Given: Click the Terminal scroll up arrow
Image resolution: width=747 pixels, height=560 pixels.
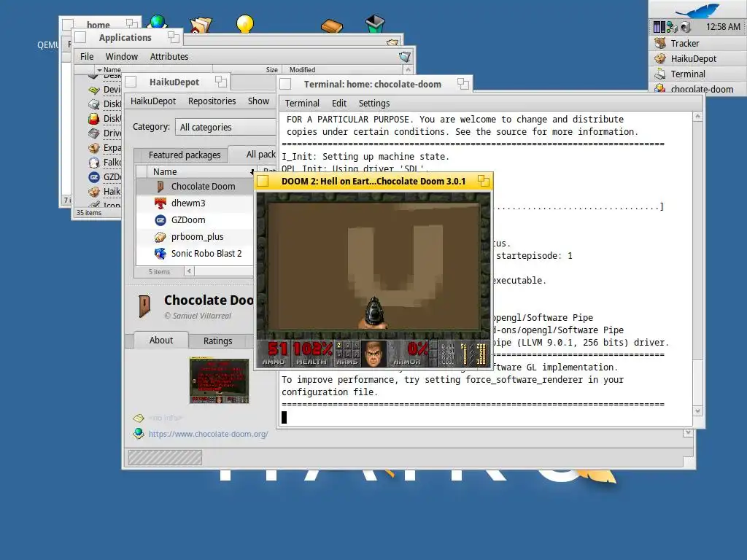Looking at the screenshot, I should pyautogui.click(x=697, y=117).
